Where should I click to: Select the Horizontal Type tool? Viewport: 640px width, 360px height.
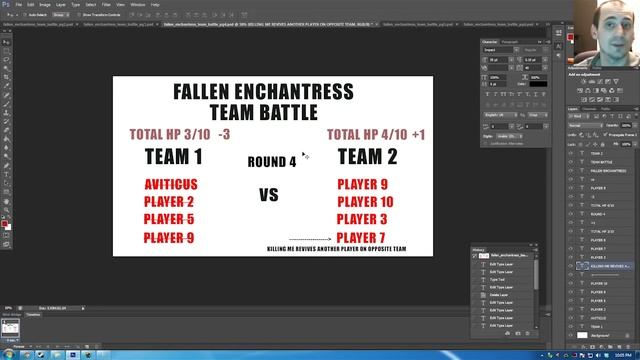coord(6,175)
